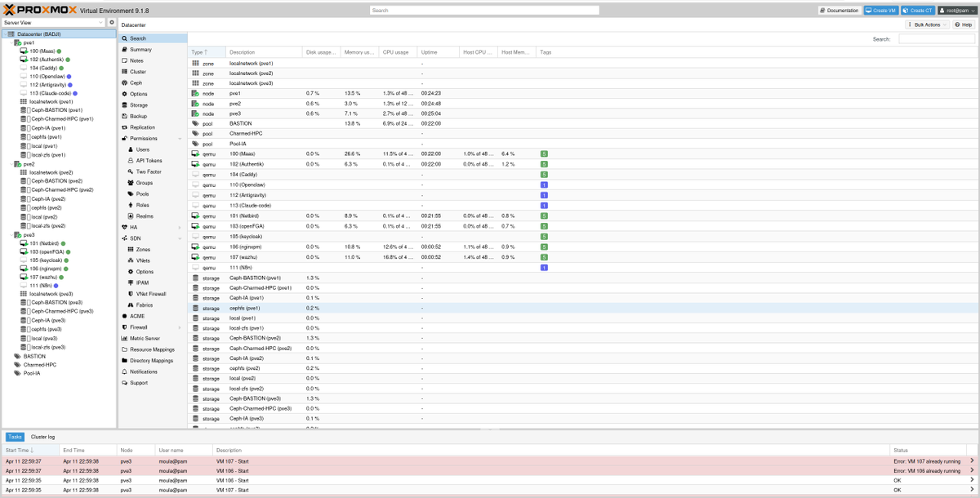Open the IPAM icon entry

click(130, 282)
